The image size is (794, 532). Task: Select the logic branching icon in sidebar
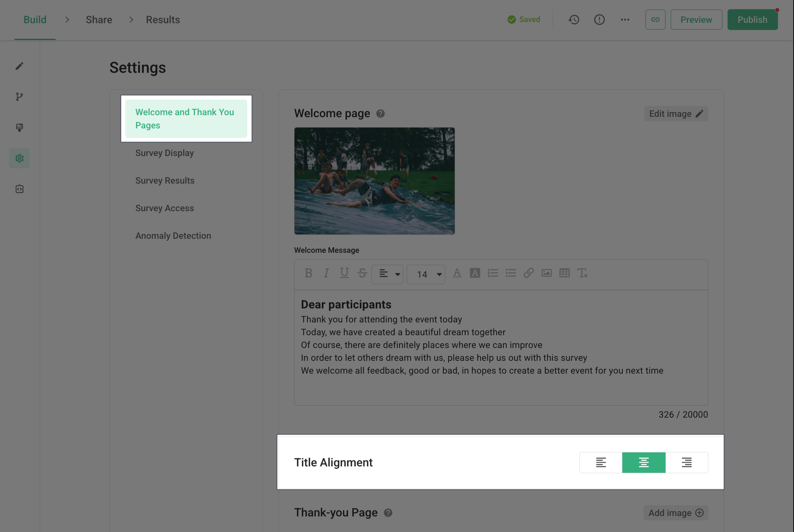point(19,96)
